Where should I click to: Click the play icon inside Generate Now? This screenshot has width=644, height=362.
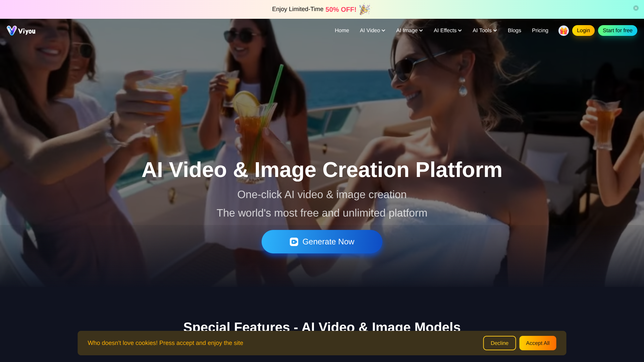pyautogui.click(x=293, y=242)
